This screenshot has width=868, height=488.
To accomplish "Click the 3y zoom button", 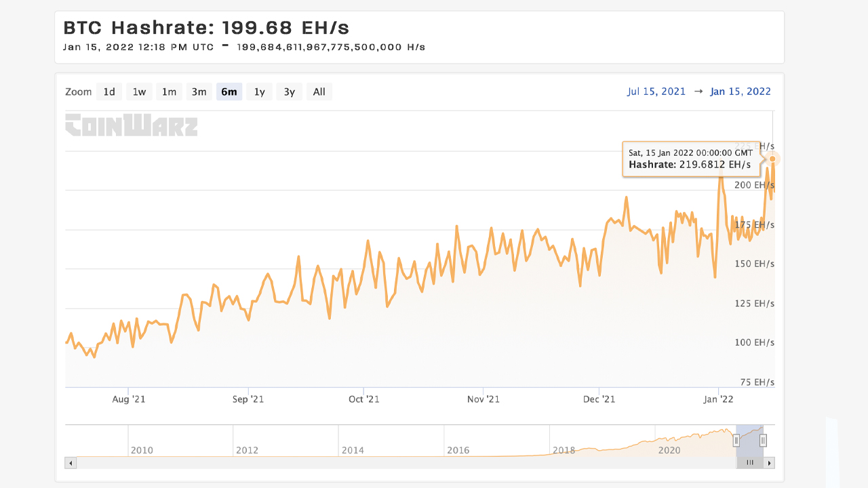I will (x=289, y=91).
